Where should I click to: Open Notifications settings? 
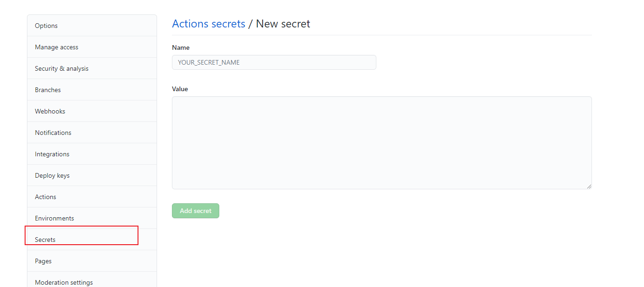[53, 132]
